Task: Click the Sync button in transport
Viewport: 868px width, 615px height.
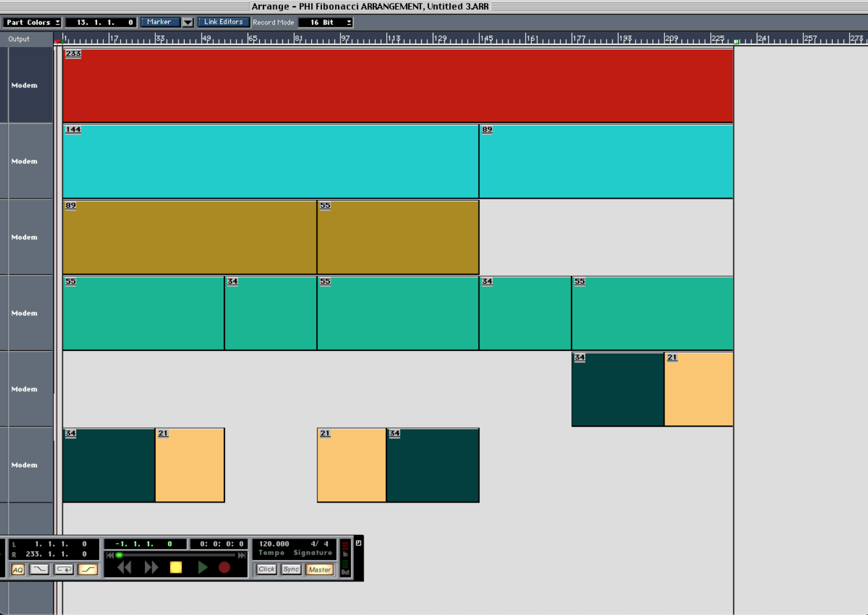Action: (x=292, y=569)
